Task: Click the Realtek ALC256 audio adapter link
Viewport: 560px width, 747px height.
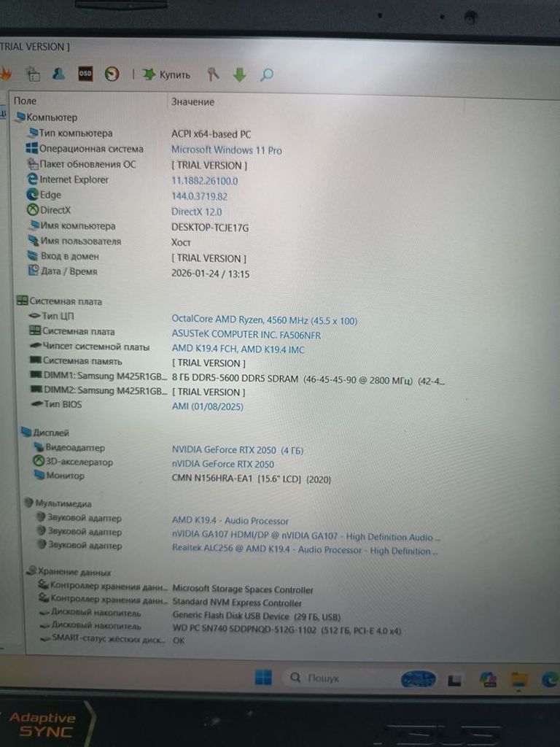Action: coord(305,551)
